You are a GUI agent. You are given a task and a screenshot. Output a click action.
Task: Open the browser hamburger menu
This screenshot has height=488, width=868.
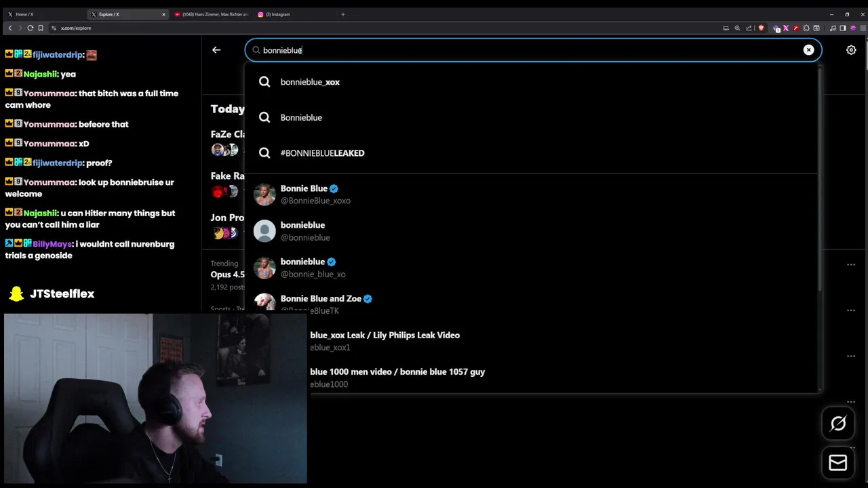click(x=862, y=28)
